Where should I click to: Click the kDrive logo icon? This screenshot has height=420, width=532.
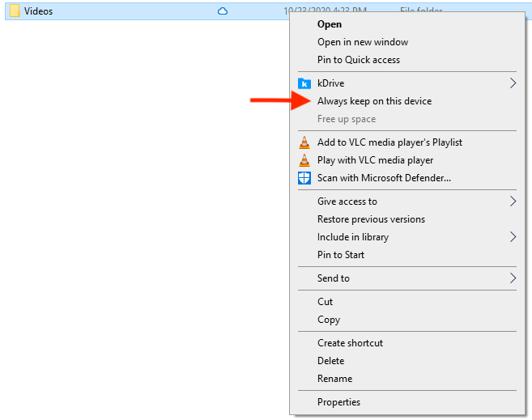304,83
